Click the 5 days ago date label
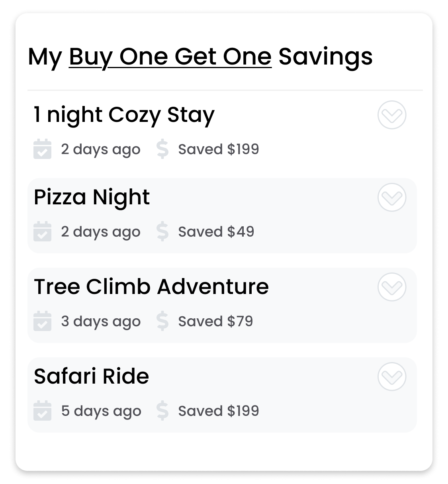This screenshot has width=448, height=484. pyautogui.click(x=101, y=411)
